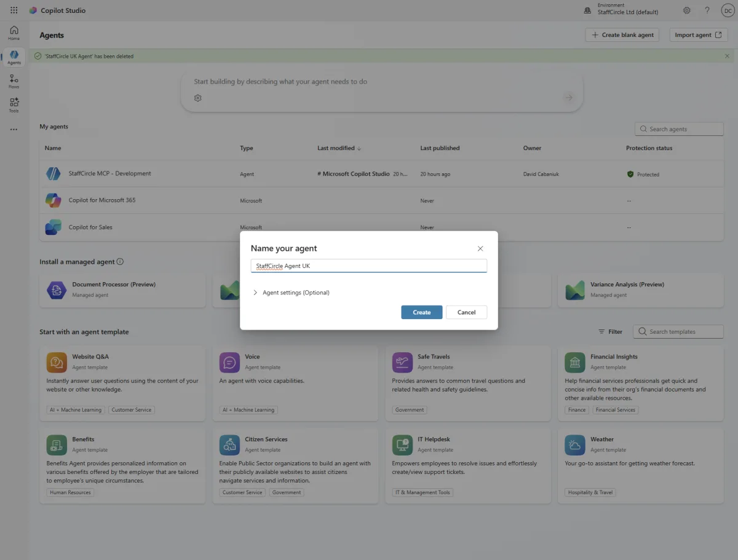Click Create blank agent button
This screenshot has width=738, height=560.
click(622, 35)
